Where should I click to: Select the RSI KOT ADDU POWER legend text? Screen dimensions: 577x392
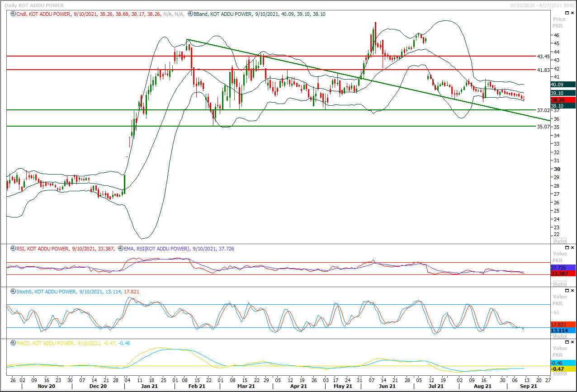(65, 249)
